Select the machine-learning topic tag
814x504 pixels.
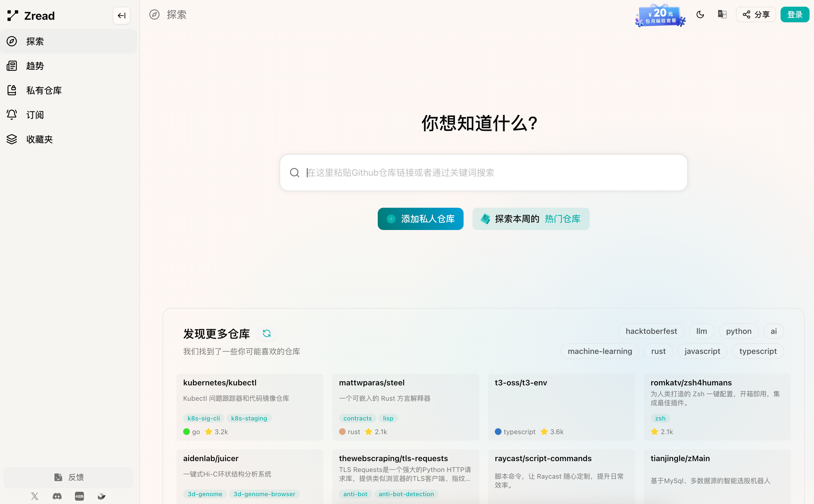[600, 351]
